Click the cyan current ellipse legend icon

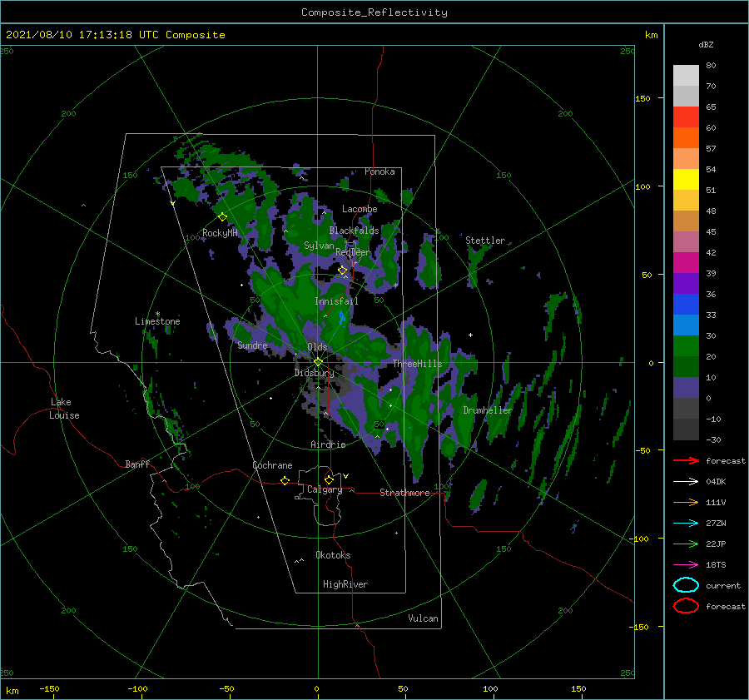686,585
